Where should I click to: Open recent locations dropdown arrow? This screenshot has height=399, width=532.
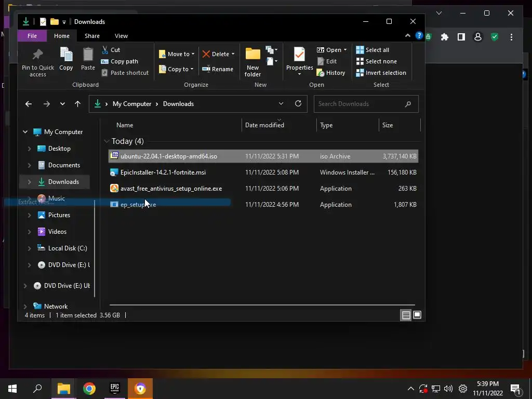pyautogui.click(x=62, y=104)
